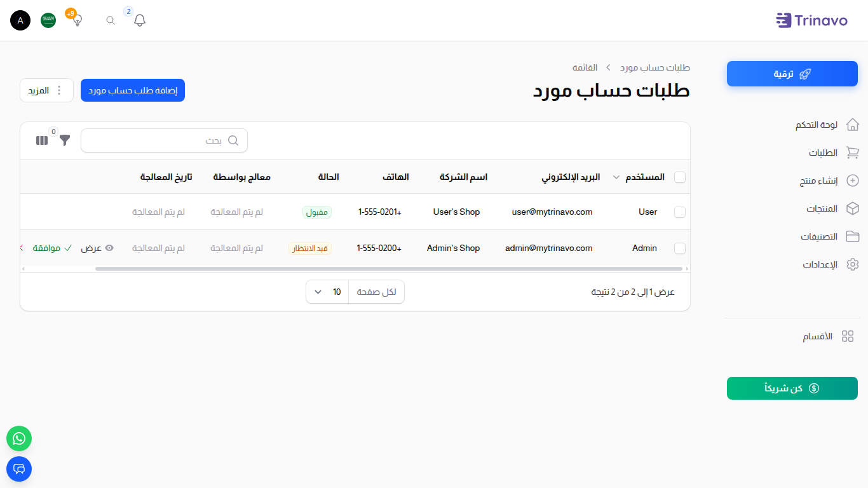Image resolution: width=868 pixels, height=488 pixels.
Task: Open المزيد more actions menu
Action: [x=47, y=90]
